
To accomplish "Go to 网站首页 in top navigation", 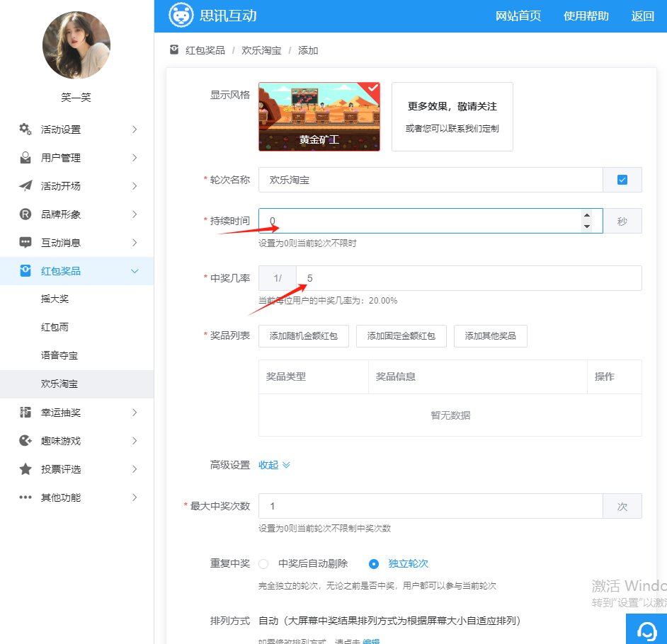I will pos(518,16).
